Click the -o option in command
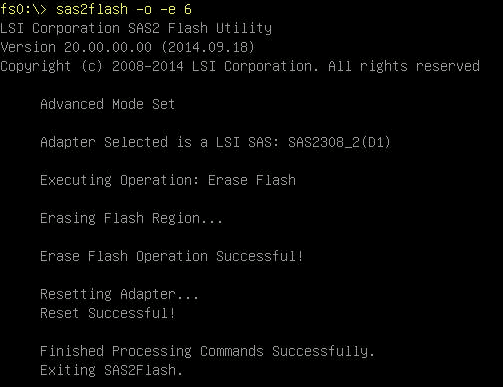503x387 pixels. click(144, 9)
